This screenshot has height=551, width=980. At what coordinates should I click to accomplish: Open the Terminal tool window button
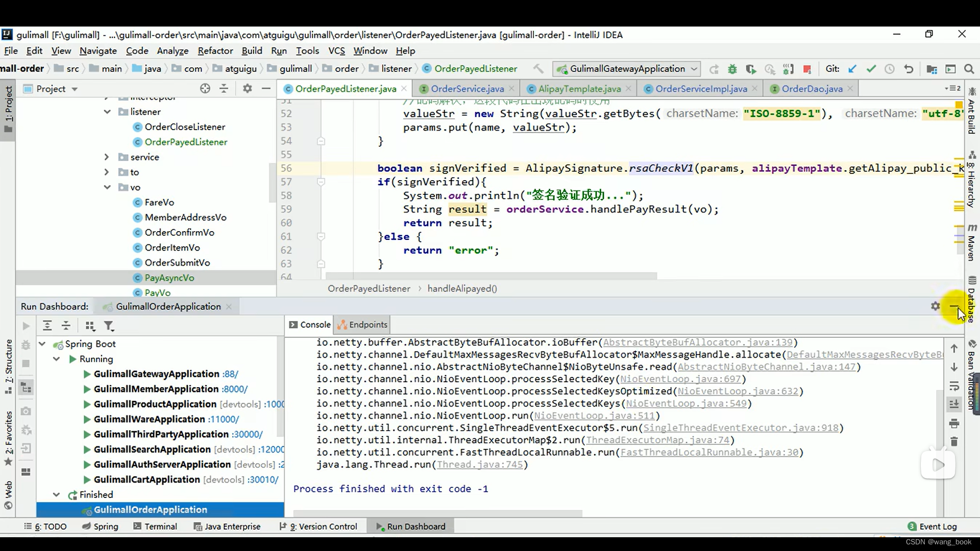(x=155, y=527)
